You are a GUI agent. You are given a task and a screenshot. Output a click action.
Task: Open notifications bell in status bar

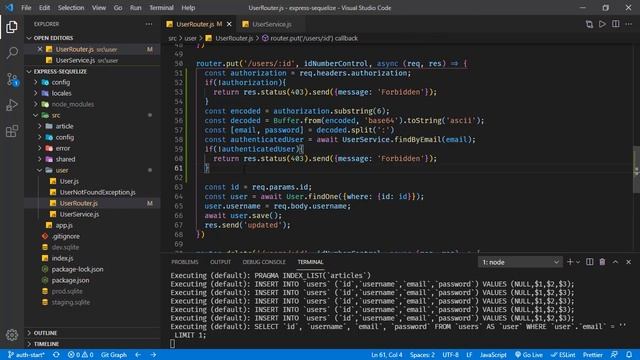tap(629, 355)
